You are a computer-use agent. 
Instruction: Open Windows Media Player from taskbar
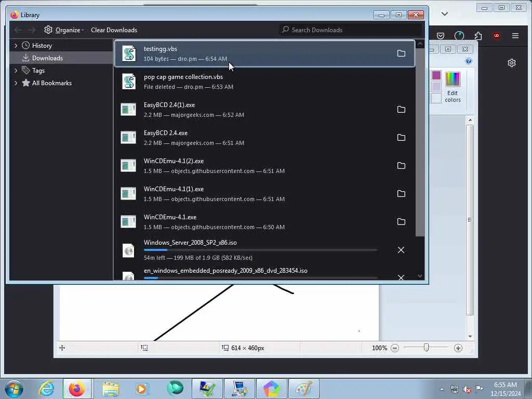(141, 389)
